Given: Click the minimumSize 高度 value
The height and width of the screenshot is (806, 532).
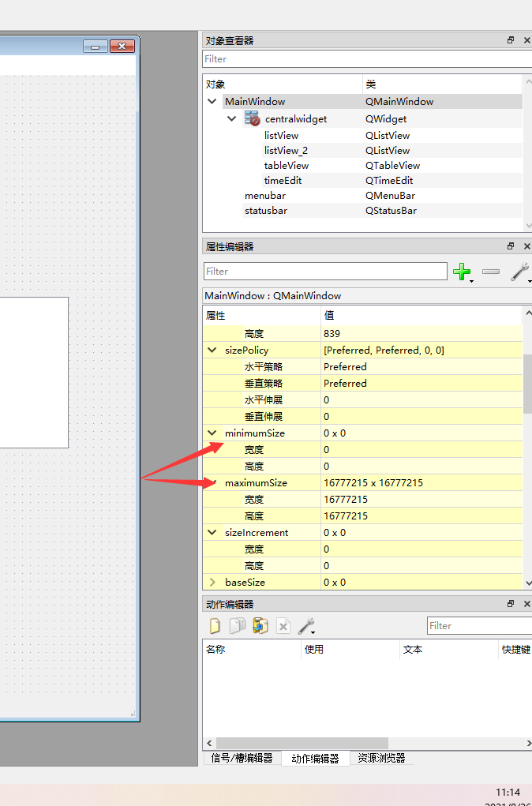Looking at the screenshot, I should click(x=421, y=467).
